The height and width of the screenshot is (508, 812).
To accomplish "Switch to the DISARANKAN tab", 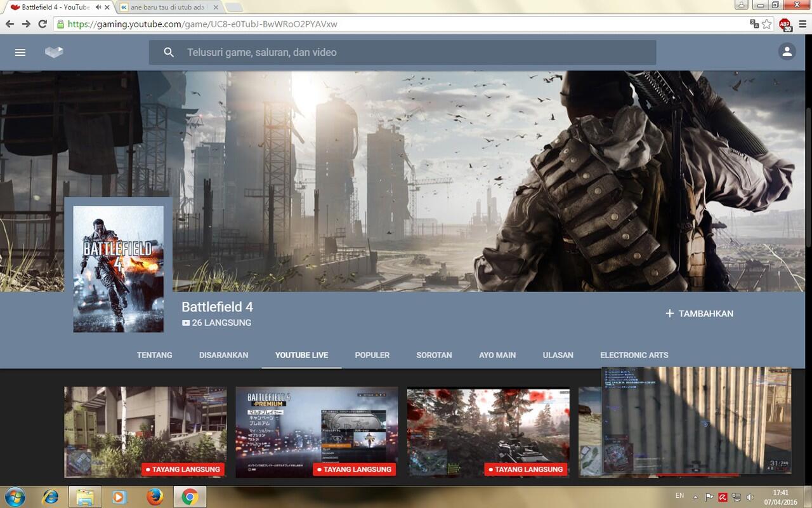I will coord(223,355).
